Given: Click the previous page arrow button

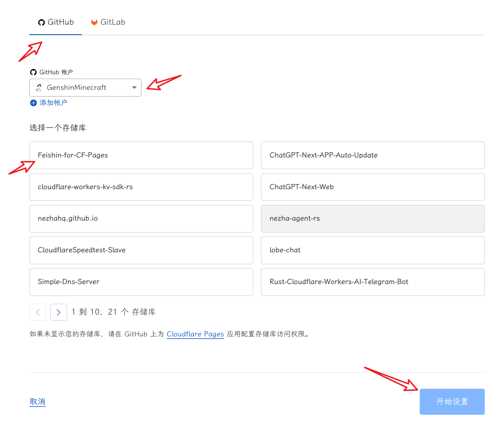Looking at the screenshot, I should pyautogui.click(x=38, y=312).
